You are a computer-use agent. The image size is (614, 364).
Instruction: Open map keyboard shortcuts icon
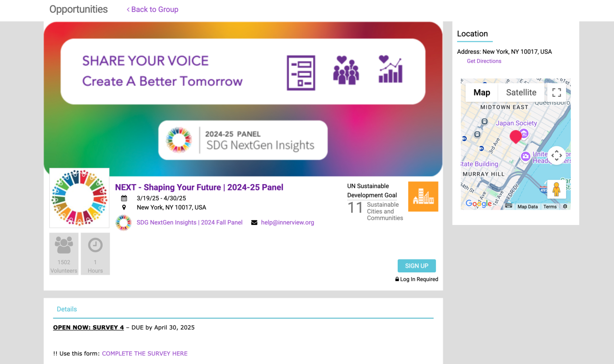coord(508,206)
